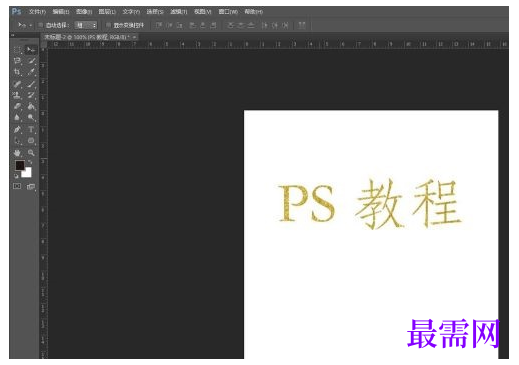Align right edges in options bar
The image size is (519, 365).
pos(213,25)
